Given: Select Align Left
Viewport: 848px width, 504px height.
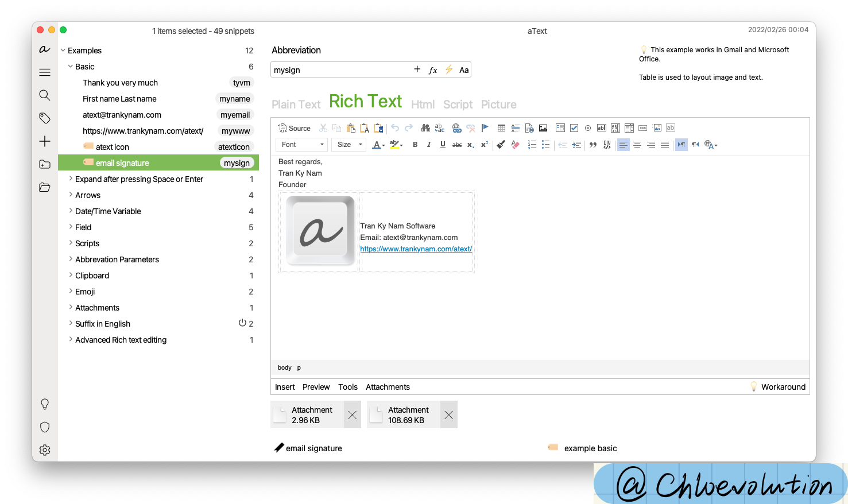Looking at the screenshot, I should pyautogui.click(x=624, y=145).
